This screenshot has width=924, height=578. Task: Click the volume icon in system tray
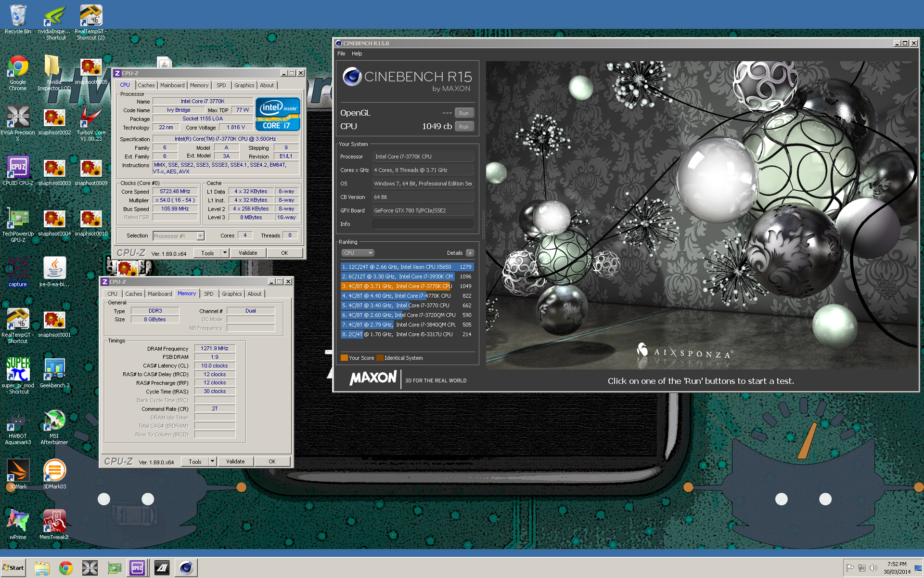pyautogui.click(x=873, y=568)
